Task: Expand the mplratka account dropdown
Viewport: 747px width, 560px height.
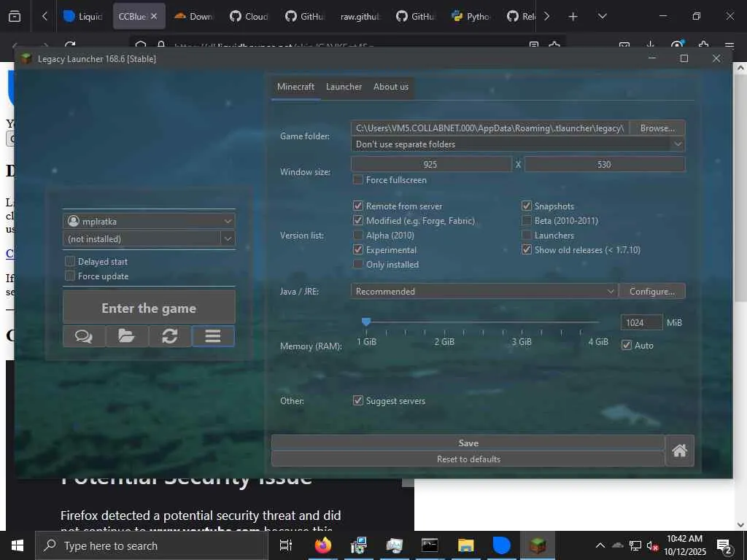Action: [x=228, y=221]
